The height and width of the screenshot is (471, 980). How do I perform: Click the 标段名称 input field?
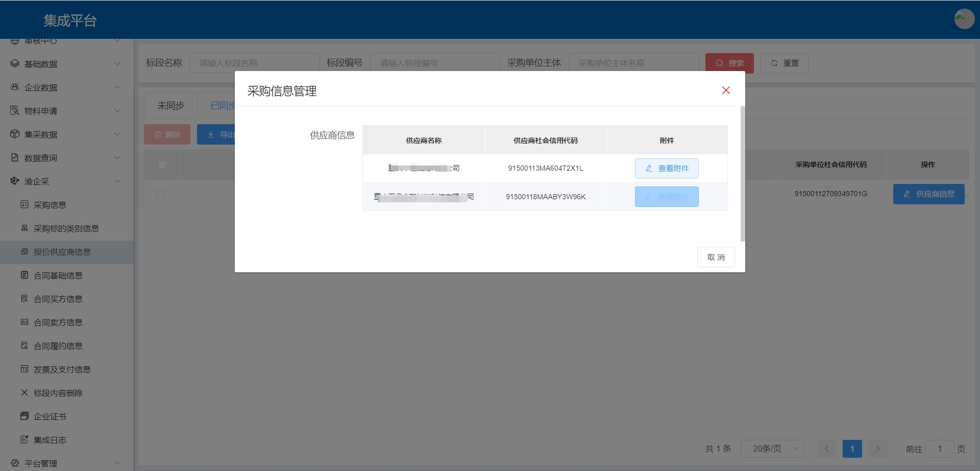pyautogui.click(x=254, y=63)
